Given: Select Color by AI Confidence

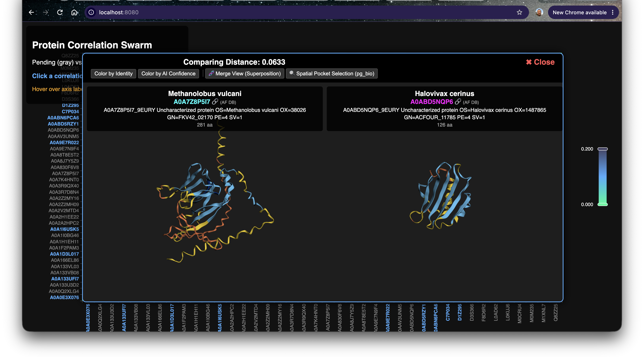Looking at the screenshot, I should point(168,74).
